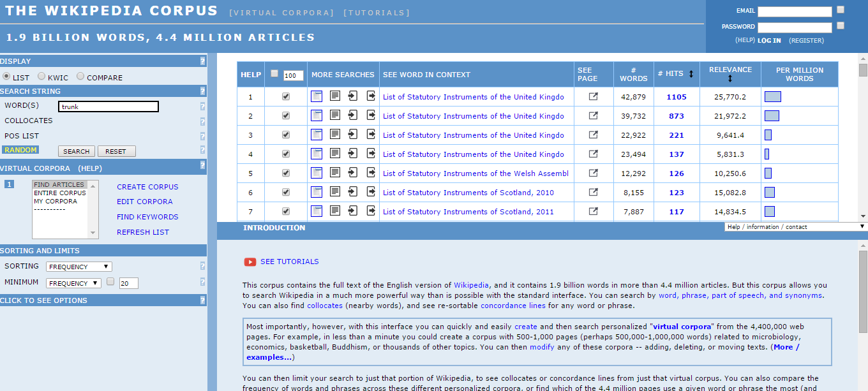Expand Help / information / contact dropdown
Image resolution: width=868 pixels, height=391 pixels.
click(796, 226)
